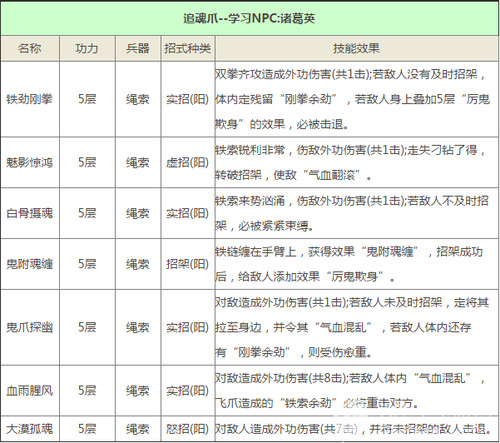Click the skill name 魅影惊鸿

pyautogui.click(x=30, y=162)
